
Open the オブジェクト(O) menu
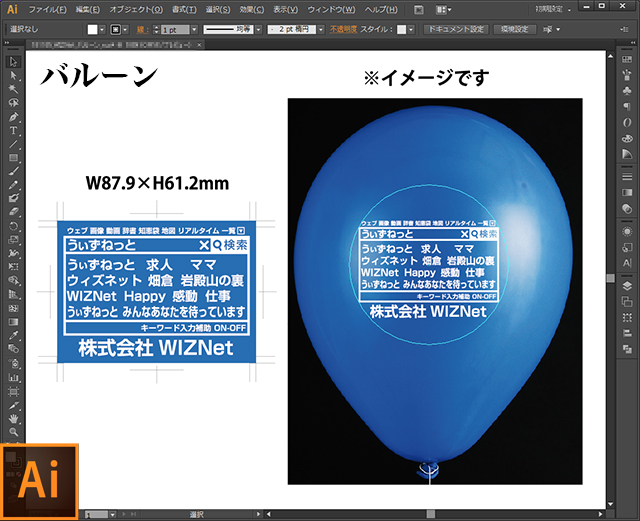point(136,9)
